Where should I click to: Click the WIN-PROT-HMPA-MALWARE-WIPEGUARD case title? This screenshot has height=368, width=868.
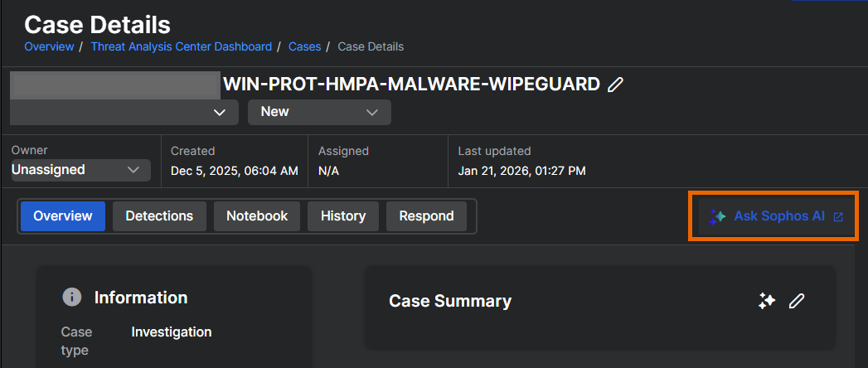[x=411, y=85]
